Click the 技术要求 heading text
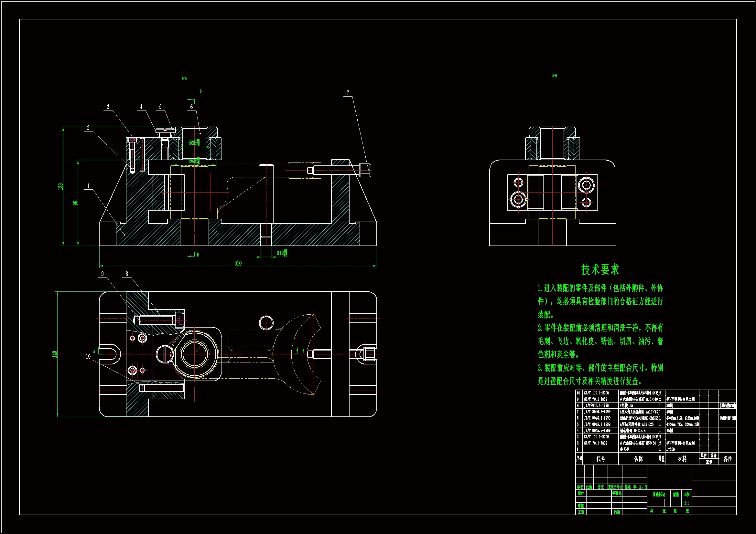 tap(600, 269)
